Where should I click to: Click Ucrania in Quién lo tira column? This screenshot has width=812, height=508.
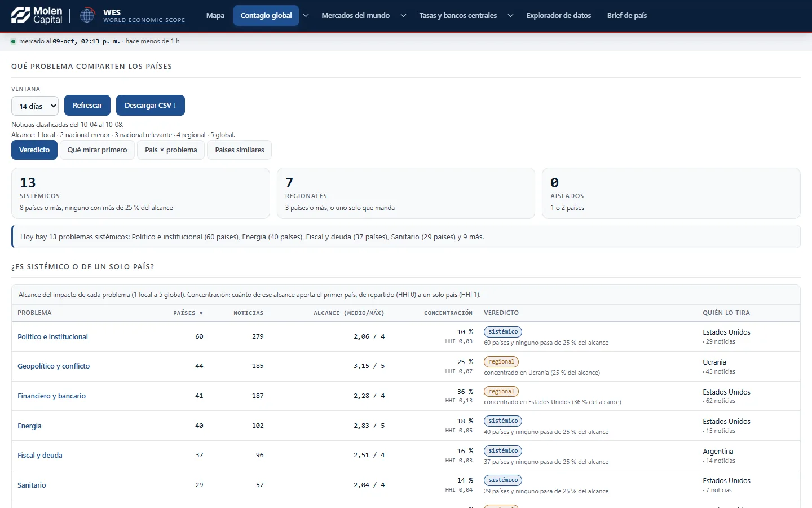714,362
